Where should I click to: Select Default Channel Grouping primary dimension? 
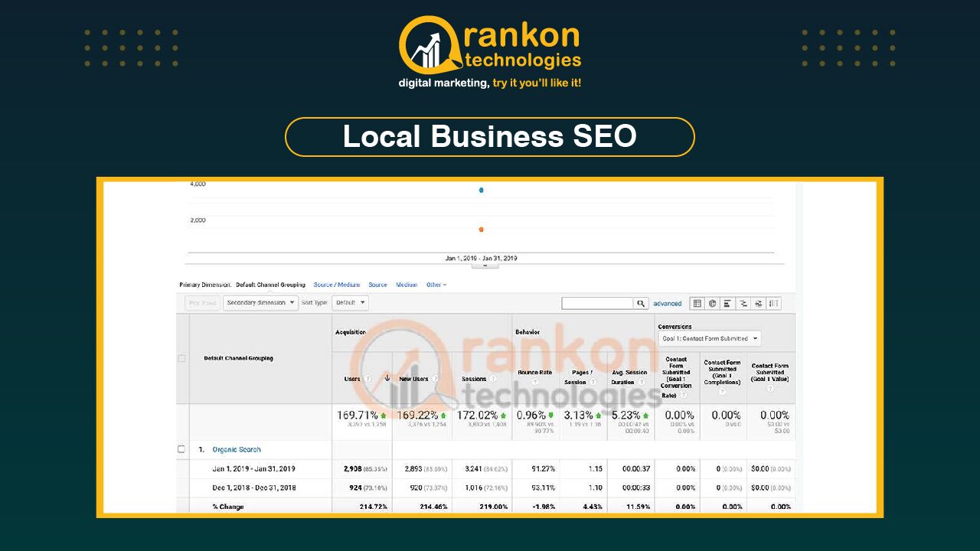click(270, 285)
